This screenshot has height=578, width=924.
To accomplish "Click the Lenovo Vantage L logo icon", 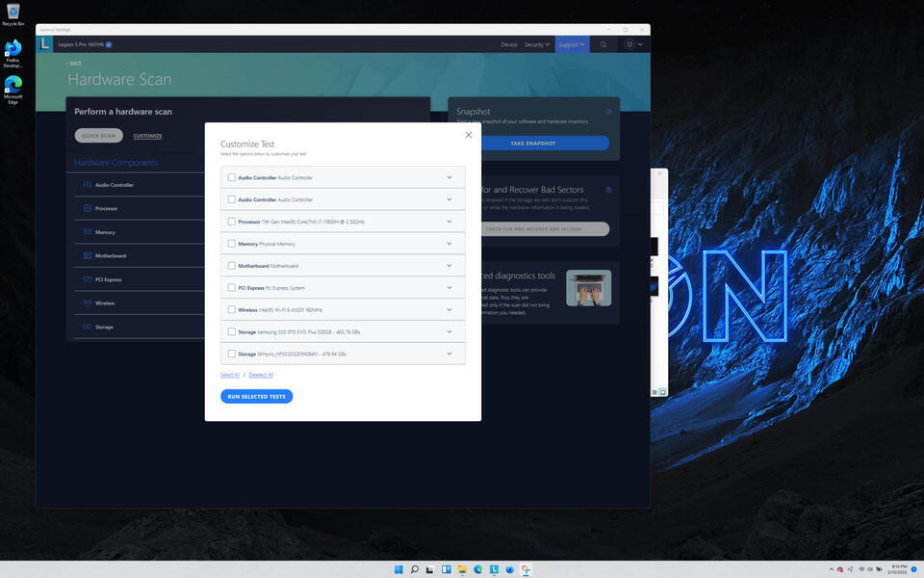I will click(x=44, y=44).
